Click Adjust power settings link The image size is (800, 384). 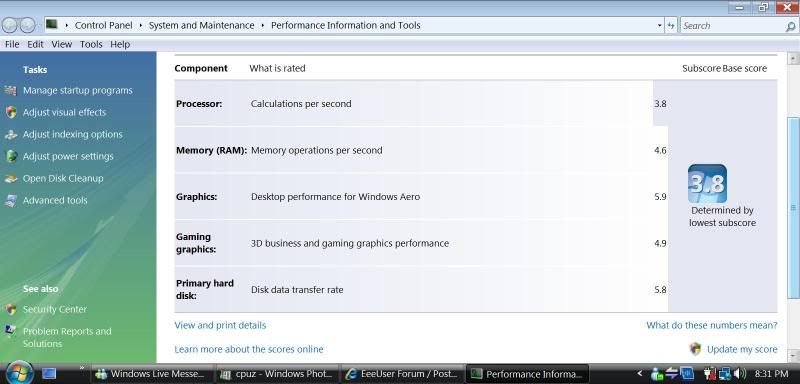pyautogui.click(x=68, y=156)
